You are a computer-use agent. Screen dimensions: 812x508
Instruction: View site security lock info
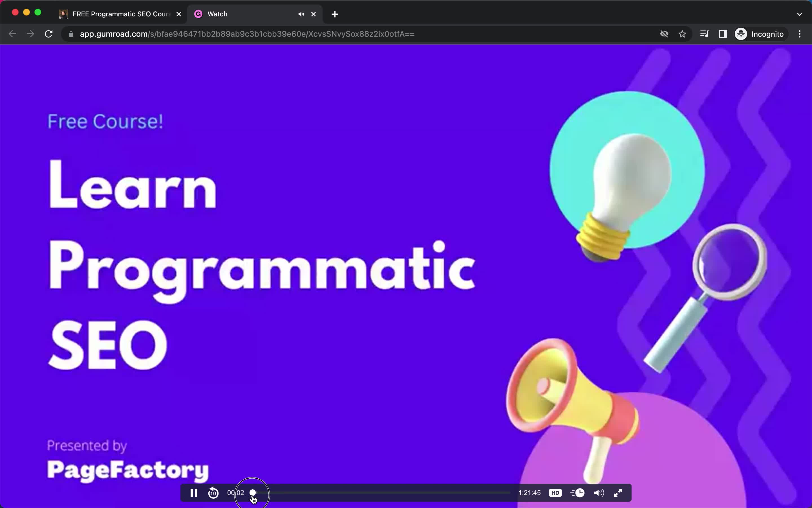(x=71, y=34)
